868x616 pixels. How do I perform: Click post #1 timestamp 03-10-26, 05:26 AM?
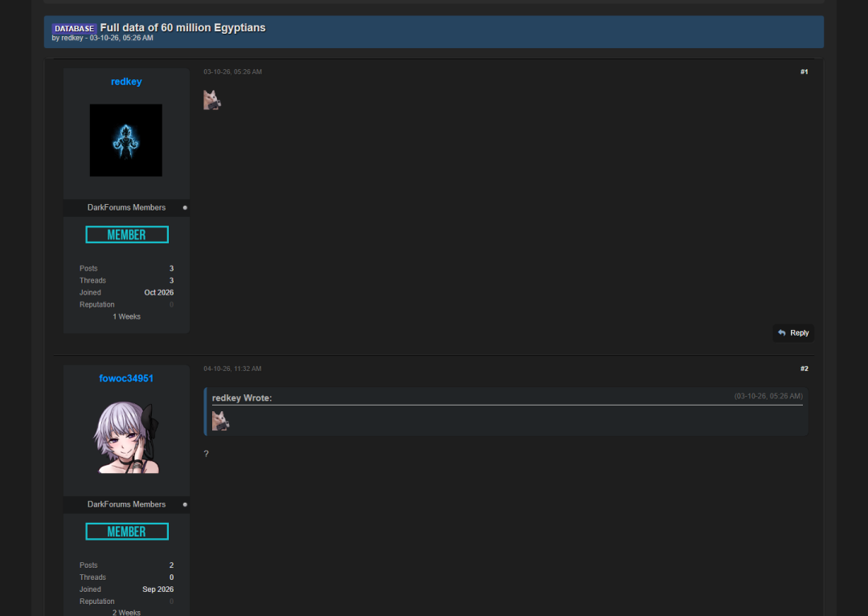coord(232,72)
